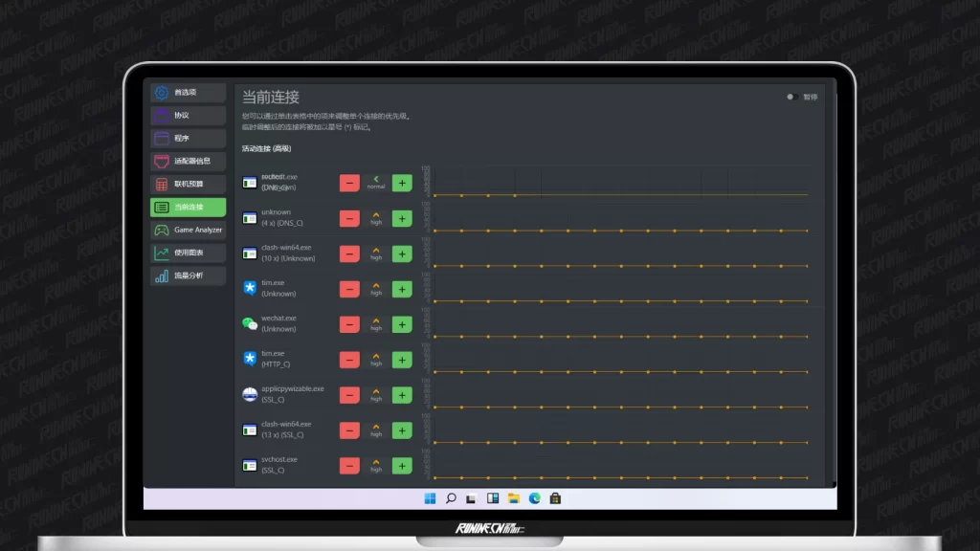The height and width of the screenshot is (551, 980).
Task: Open Microsoft Edge from the taskbar
Action: click(534, 498)
